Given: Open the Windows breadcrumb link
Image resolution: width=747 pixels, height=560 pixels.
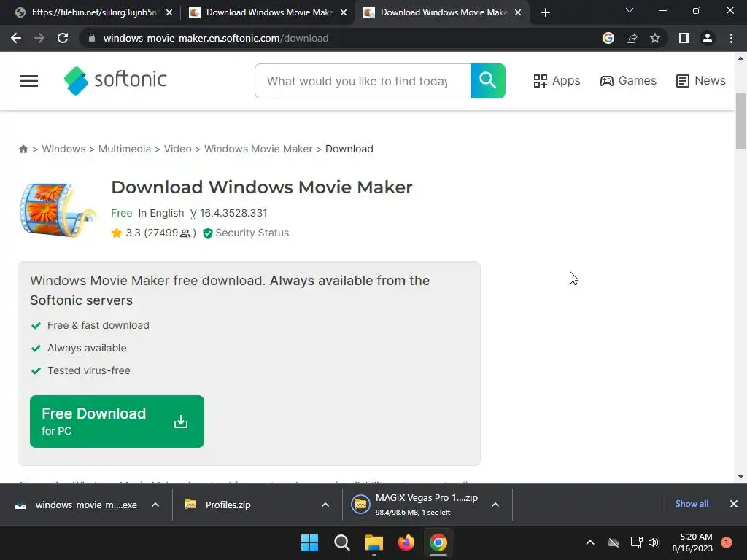Looking at the screenshot, I should 64,149.
